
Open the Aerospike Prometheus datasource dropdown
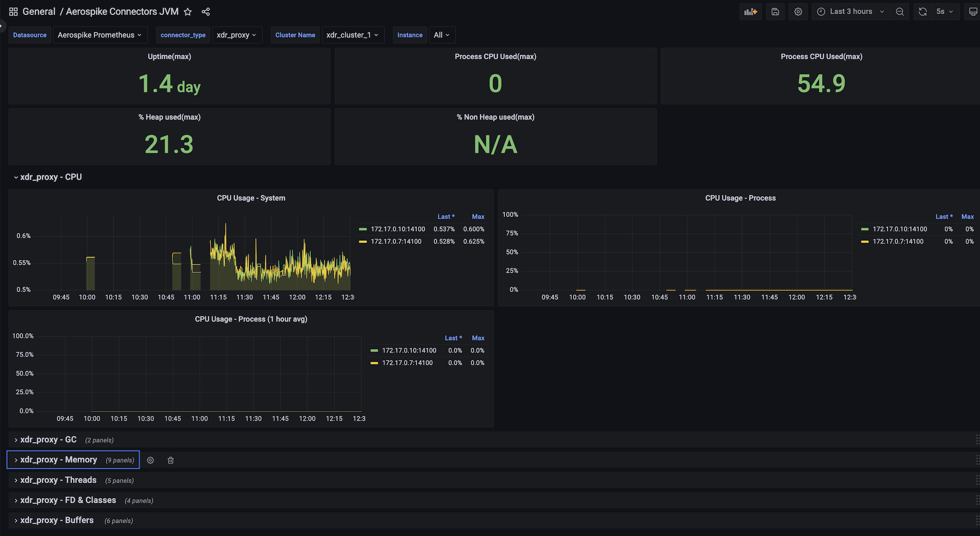[x=100, y=35]
